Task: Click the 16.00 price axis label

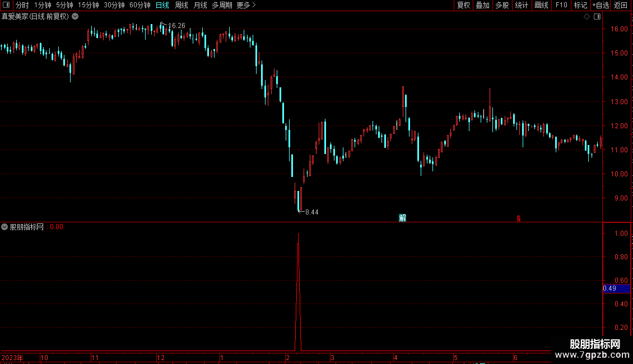Action: [x=619, y=29]
